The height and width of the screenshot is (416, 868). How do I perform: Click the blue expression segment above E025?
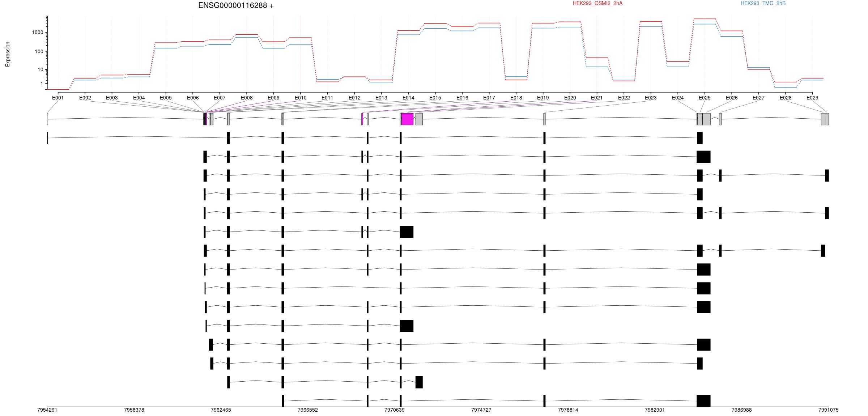click(x=705, y=24)
